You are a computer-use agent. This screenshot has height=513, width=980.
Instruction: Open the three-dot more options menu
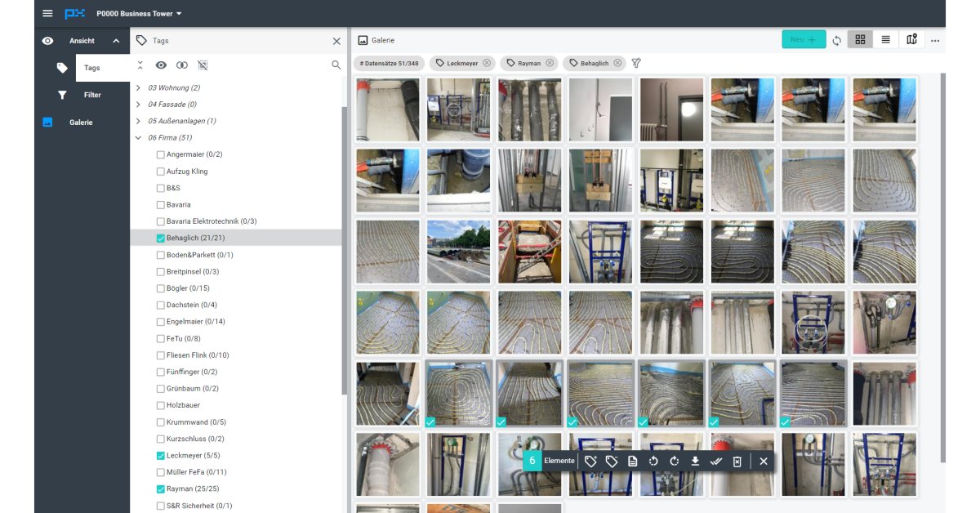pos(936,40)
